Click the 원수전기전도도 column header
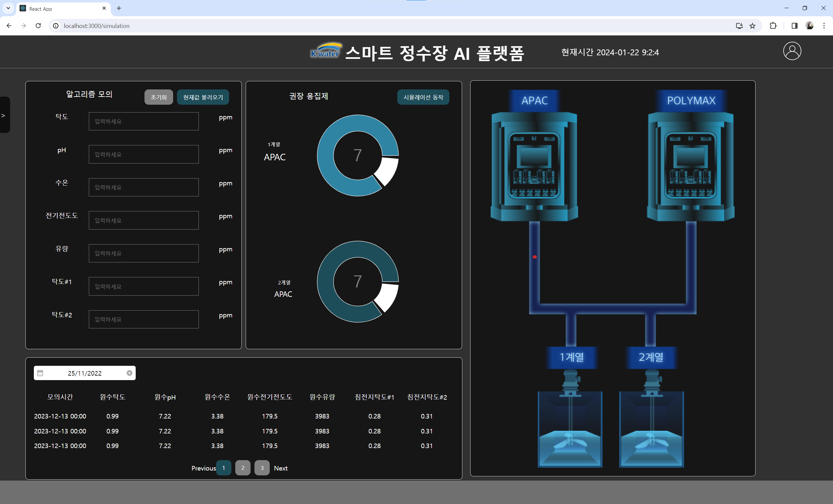 [270, 397]
